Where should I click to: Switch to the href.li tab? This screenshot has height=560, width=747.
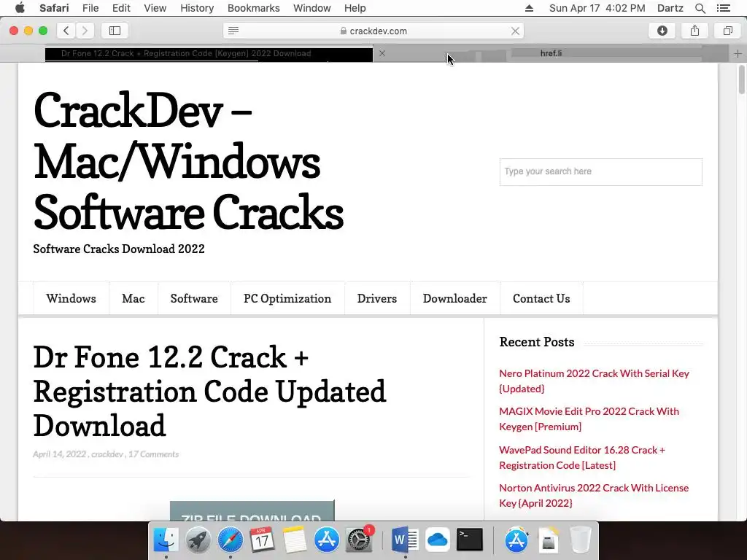[x=551, y=53]
